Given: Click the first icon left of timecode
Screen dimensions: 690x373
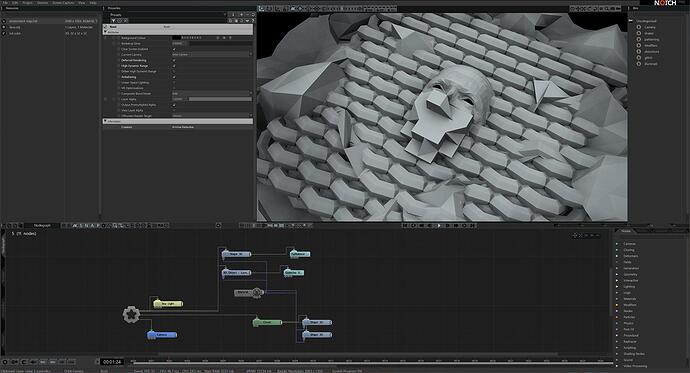Looking at the screenshot, I should coord(5,362).
